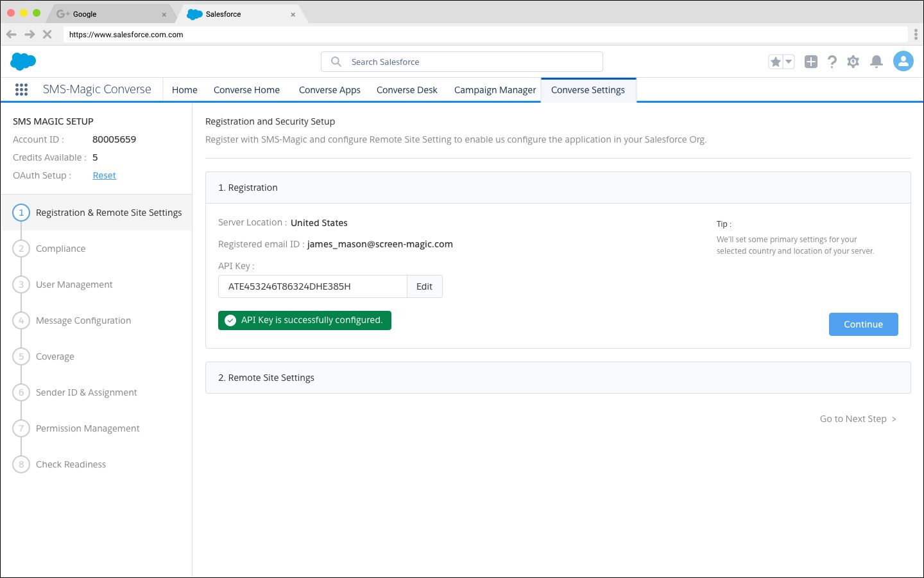The width and height of the screenshot is (924, 578).
Task: Click the green success checkmark icon
Action: click(x=230, y=320)
